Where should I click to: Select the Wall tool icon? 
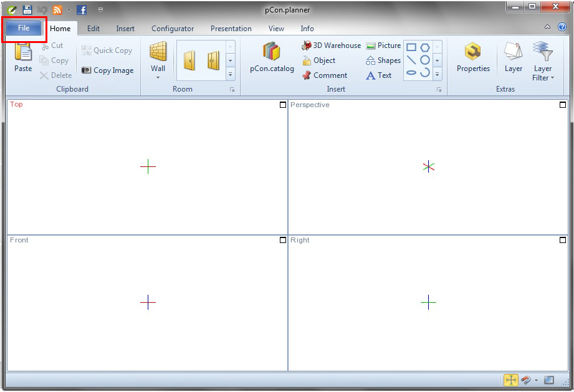click(158, 52)
